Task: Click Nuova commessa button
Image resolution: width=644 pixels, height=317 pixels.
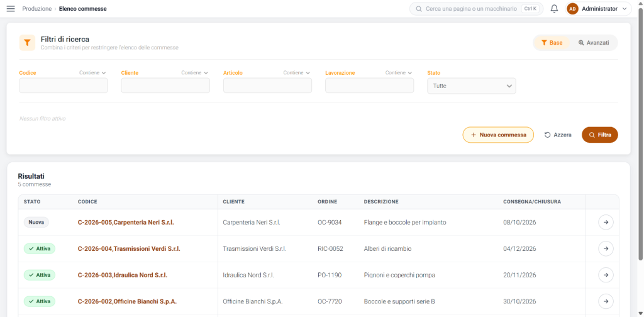Action: pos(498,135)
